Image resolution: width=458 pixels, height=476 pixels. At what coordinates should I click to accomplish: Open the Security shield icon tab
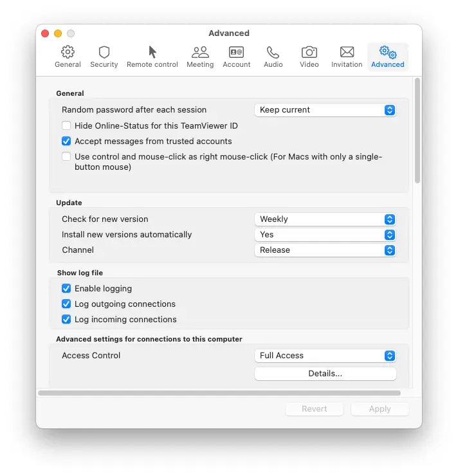click(104, 57)
